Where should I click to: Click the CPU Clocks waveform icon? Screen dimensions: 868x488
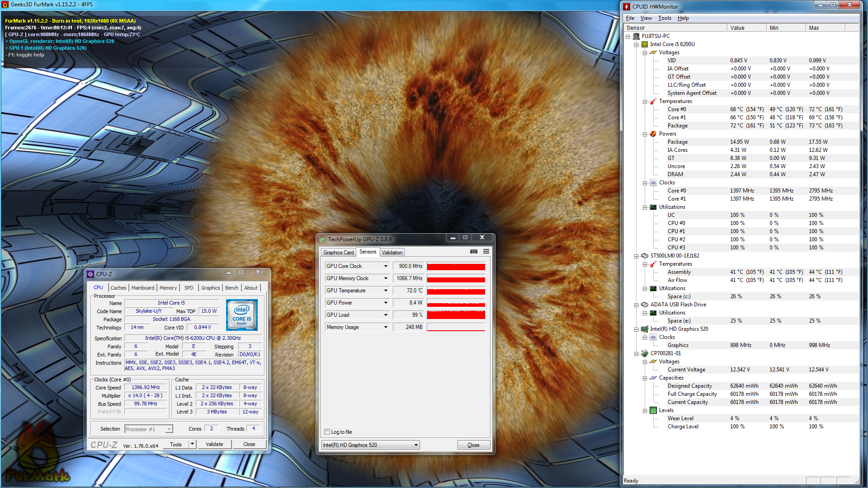tap(653, 183)
